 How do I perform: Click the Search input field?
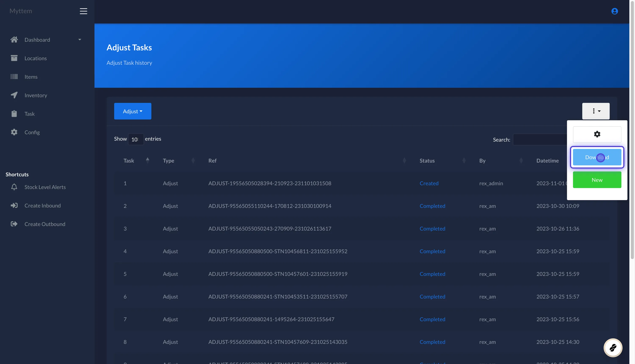coord(540,140)
